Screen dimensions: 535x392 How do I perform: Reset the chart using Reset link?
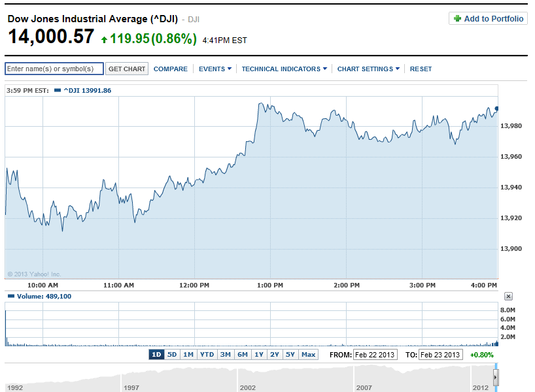click(x=421, y=69)
